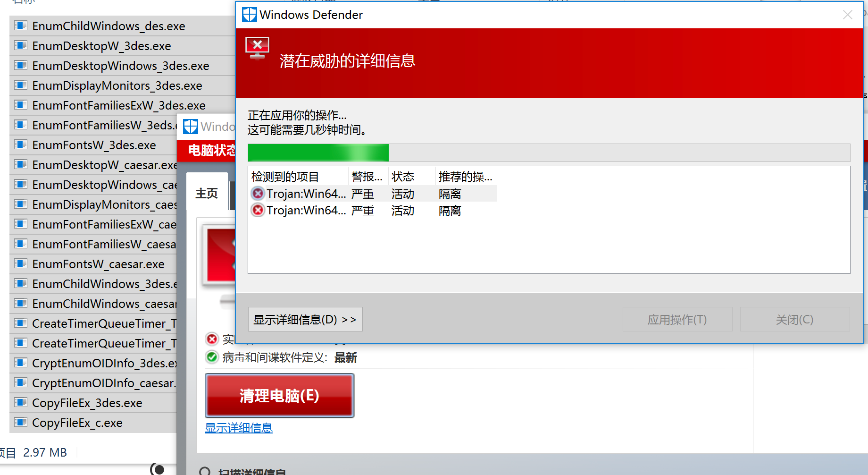This screenshot has height=475, width=868.
Task: Click file icon of CopyFileEx_3des.exe
Action: (20, 402)
